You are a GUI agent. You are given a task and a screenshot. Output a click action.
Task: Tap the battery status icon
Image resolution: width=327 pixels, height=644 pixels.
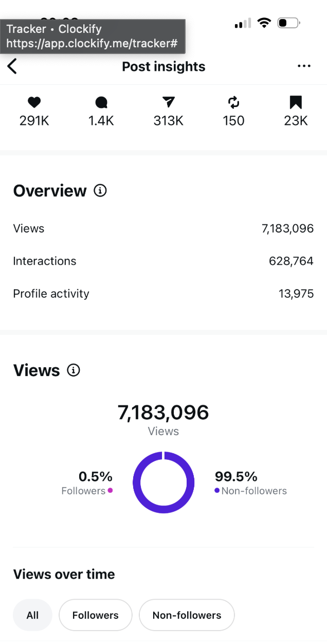287,23
